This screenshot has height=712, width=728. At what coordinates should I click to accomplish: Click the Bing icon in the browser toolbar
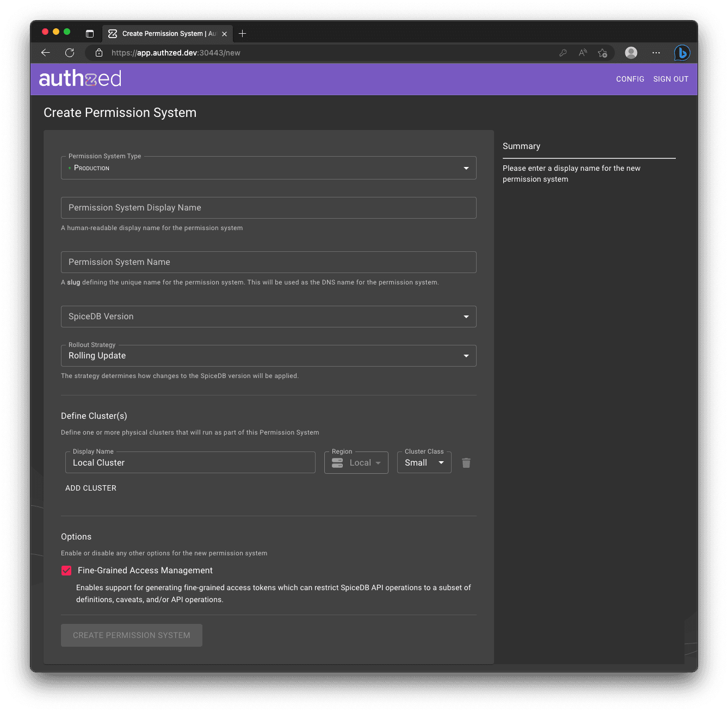pyautogui.click(x=681, y=53)
